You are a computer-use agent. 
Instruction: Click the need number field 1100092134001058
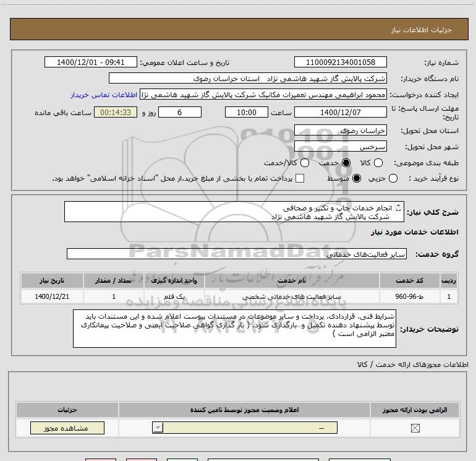click(x=340, y=62)
